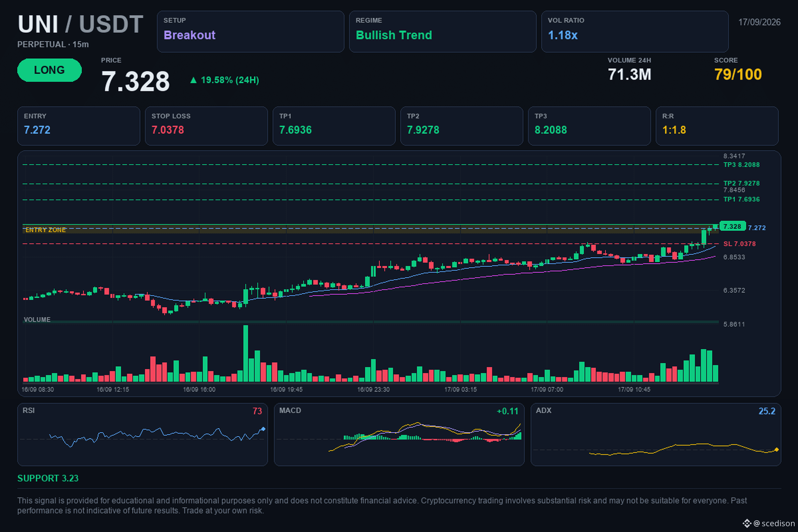Screen dimensions: 798x532
Task: Click the SL 7.0378 chart line label
Action: [x=739, y=244]
